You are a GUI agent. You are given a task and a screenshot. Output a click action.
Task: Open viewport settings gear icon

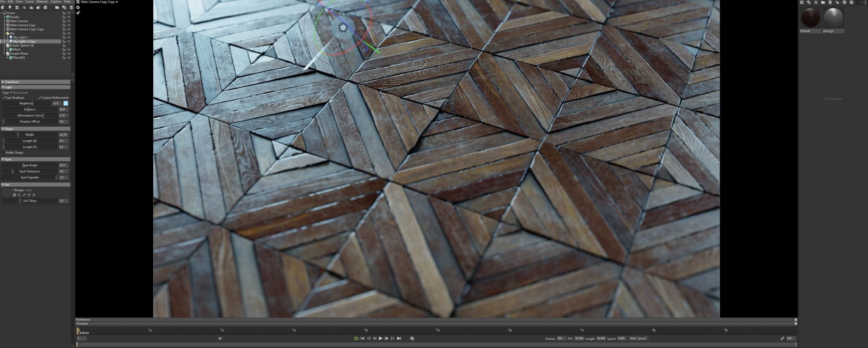pyautogui.click(x=78, y=7)
